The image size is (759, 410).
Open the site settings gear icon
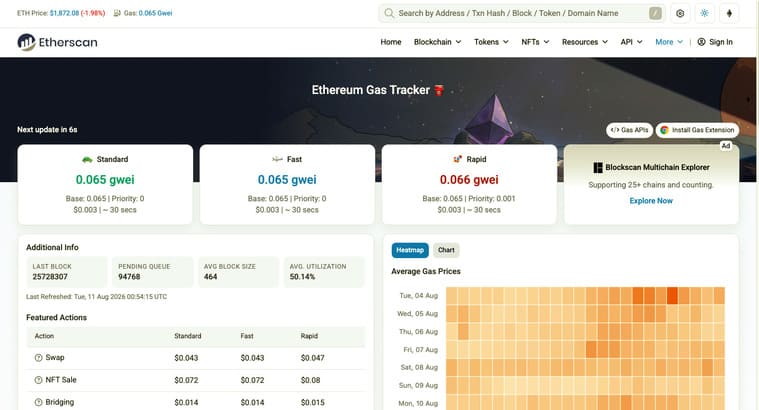(680, 14)
